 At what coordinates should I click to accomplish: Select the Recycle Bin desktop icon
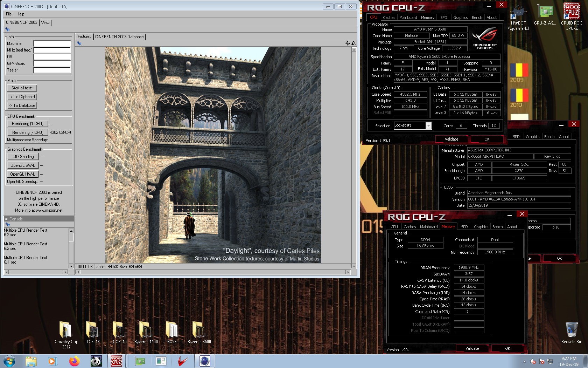572,333
